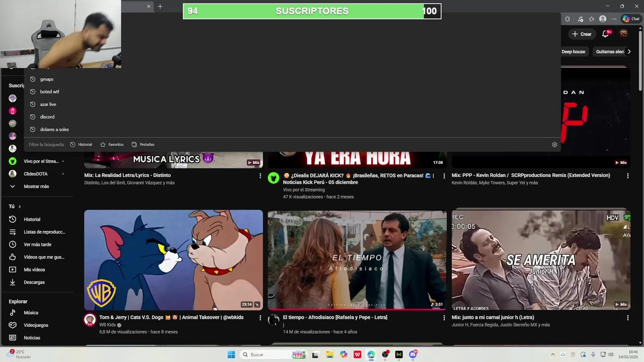Choose the azar live search suggestion
Screen dimensions: 644x362
click(x=292, y=104)
